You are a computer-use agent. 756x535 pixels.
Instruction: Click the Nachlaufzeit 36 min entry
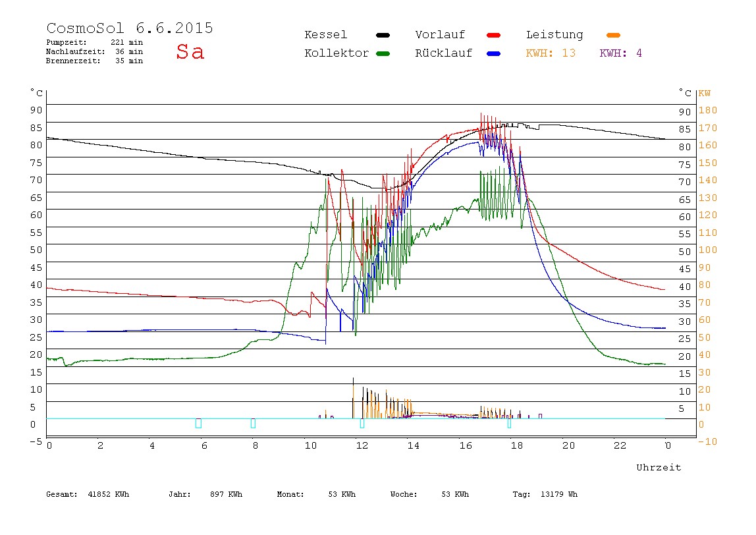(x=95, y=51)
